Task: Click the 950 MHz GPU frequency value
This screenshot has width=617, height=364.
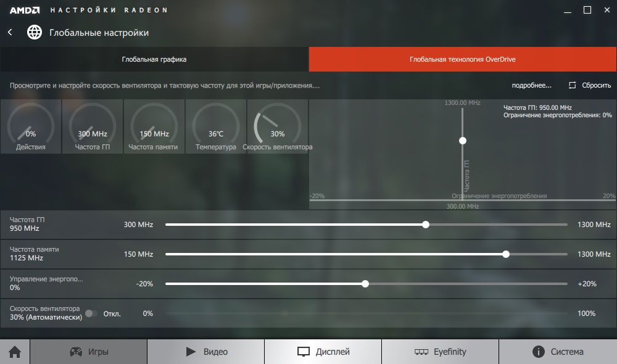Action: [25, 228]
